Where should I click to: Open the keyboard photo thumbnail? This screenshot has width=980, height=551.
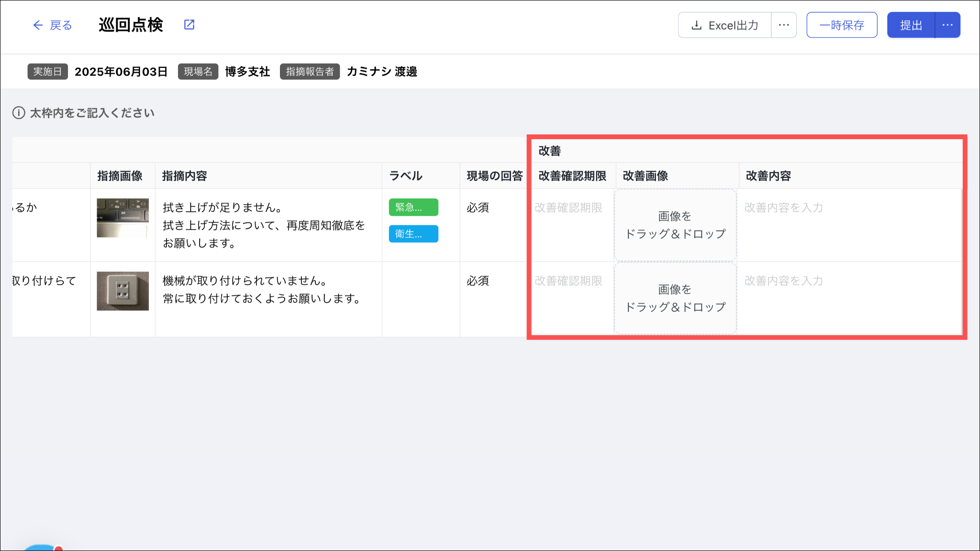[122, 218]
